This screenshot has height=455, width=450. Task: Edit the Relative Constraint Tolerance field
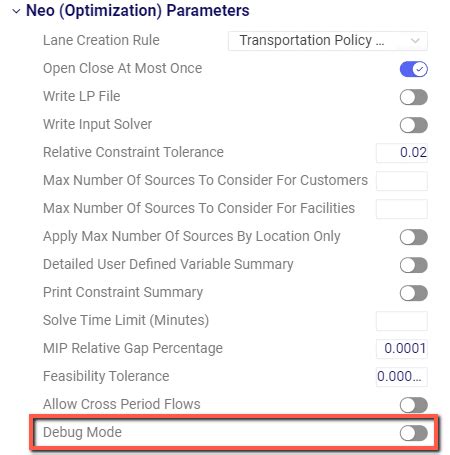(x=402, y=153)
